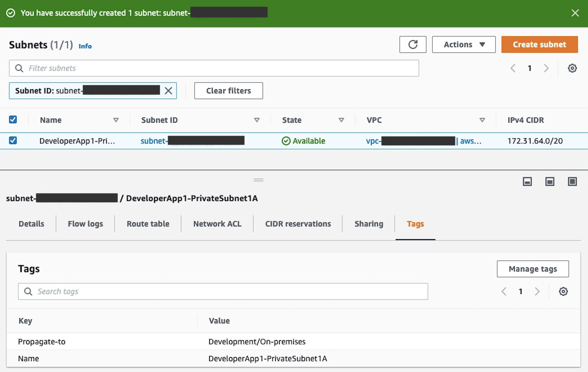Remove the Subnet ID filter chip
588x372 pixels.
pyautogui.click(x=168, y=91)
